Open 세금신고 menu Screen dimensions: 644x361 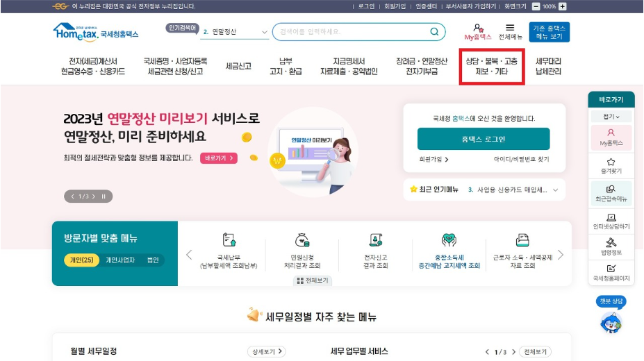(238, 66)
